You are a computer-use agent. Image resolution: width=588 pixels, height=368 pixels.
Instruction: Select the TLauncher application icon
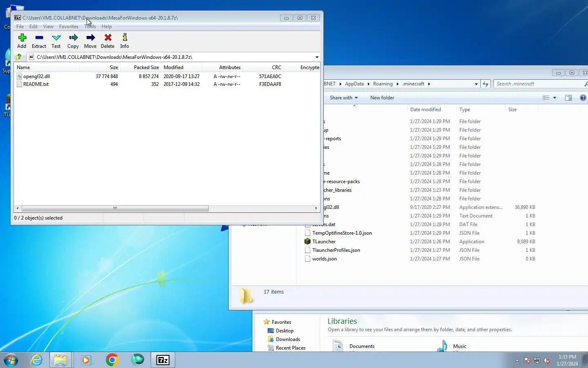click(307, 242)
